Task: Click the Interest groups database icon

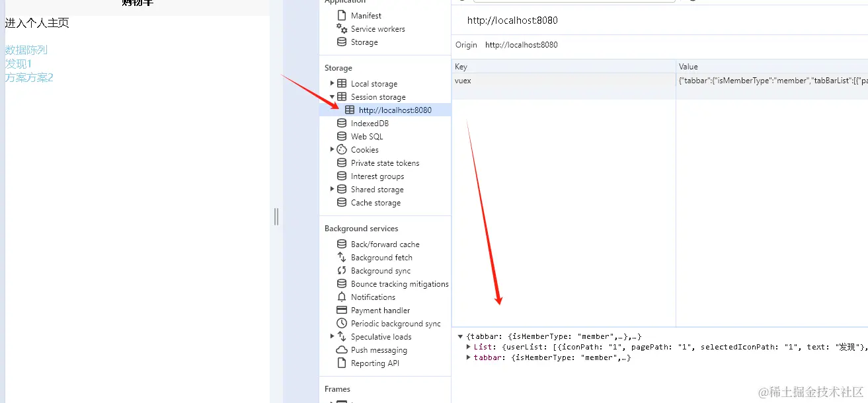Action: point(342,176)
